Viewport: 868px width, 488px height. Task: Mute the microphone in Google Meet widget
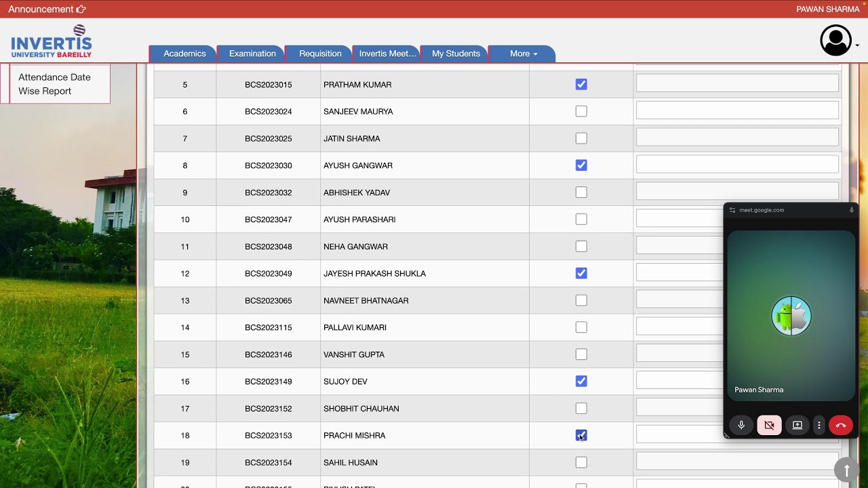741,425
